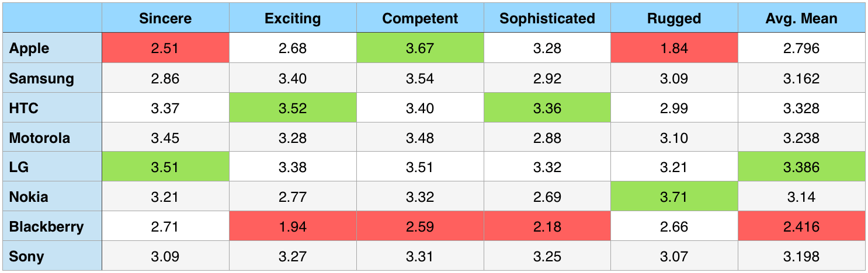Click Apple's red Sincere cell 2.51

165,48
